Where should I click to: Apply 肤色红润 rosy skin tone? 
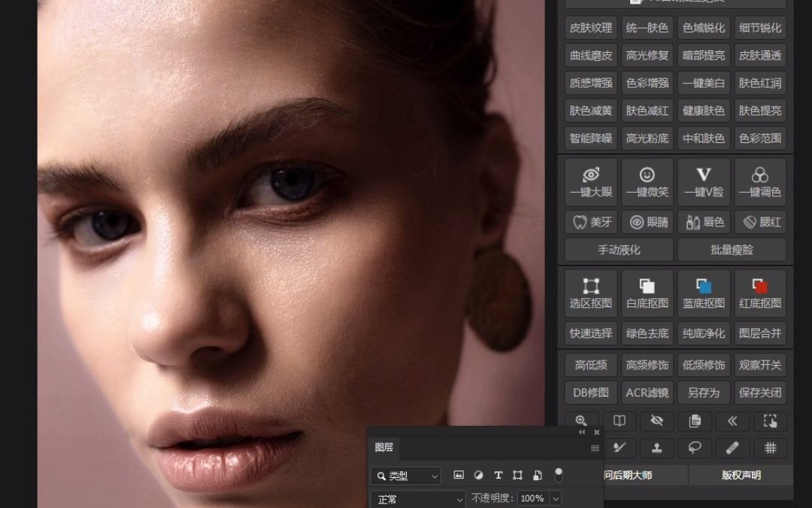760,83
